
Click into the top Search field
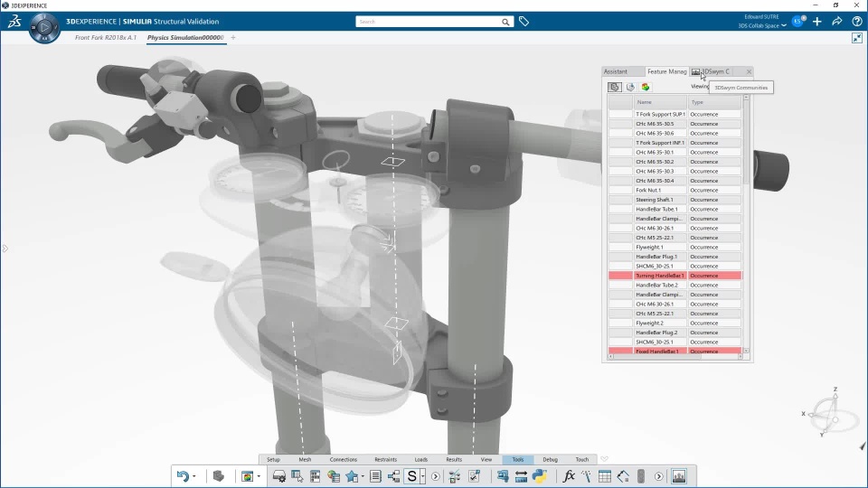point(429,22)
